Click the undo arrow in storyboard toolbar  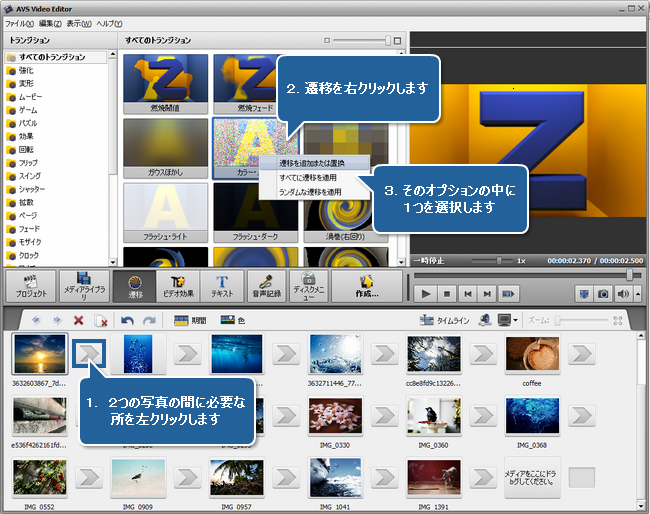127,320
